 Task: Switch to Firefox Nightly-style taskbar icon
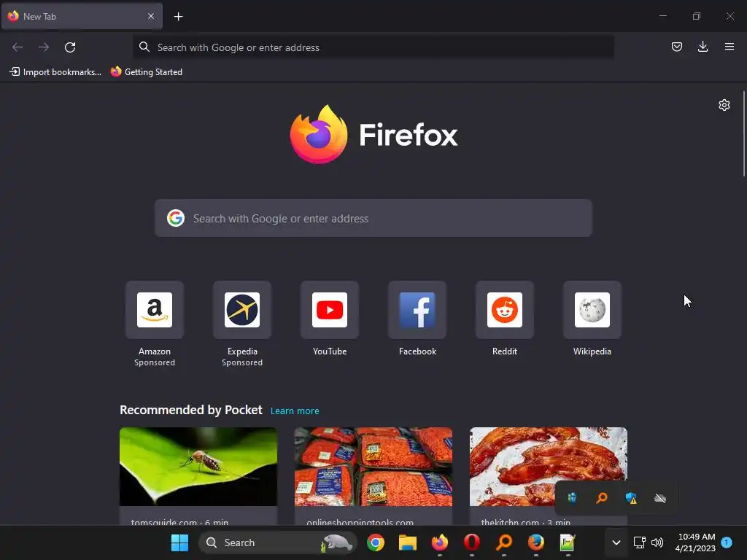click(440, 542)
